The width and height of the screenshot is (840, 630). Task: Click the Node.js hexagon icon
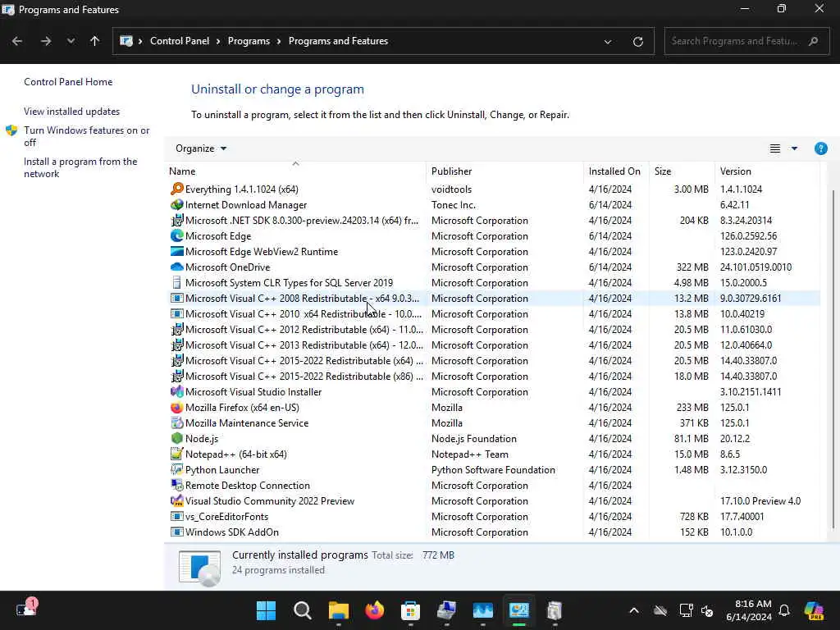point(177,438)
